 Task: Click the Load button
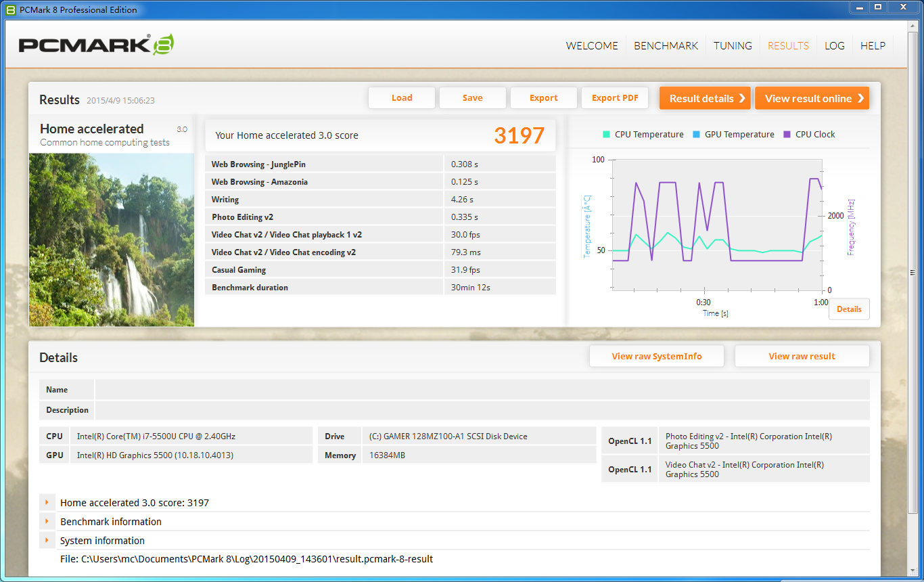(402, 97)
